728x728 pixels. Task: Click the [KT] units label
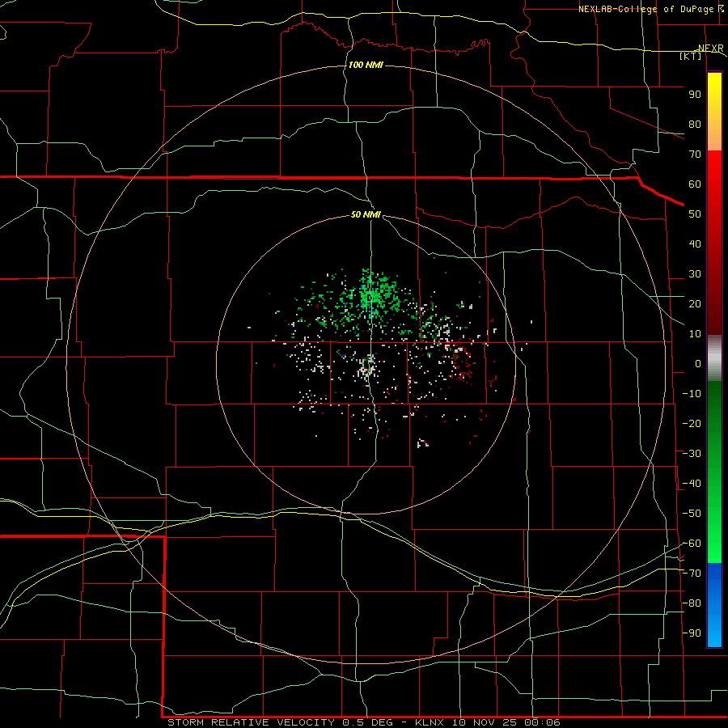click(x=691, y=56)
